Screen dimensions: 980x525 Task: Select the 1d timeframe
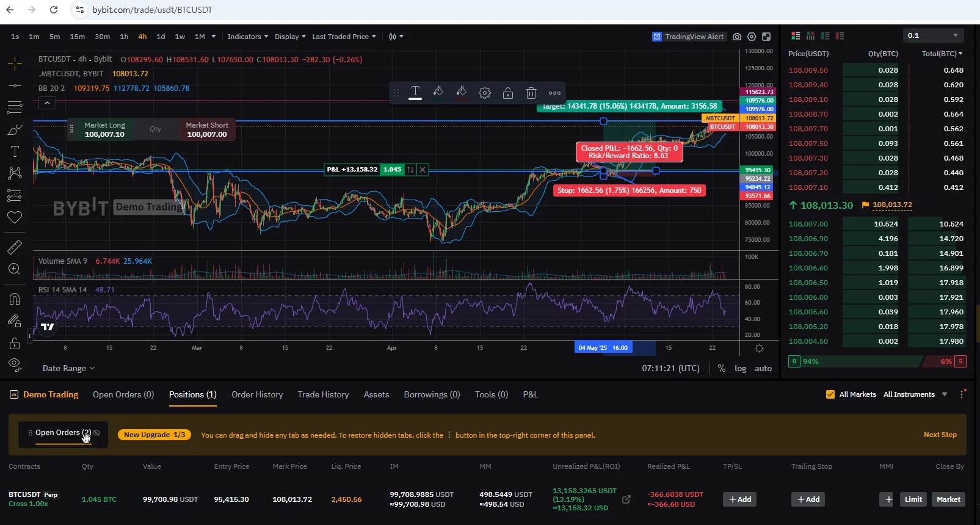point(161,37)
